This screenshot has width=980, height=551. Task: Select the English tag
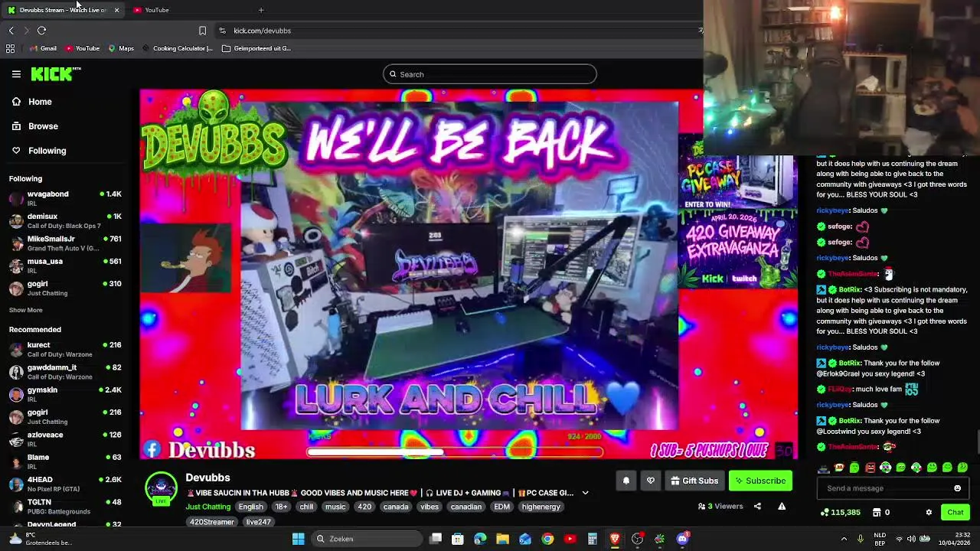(x=250, y=507)
